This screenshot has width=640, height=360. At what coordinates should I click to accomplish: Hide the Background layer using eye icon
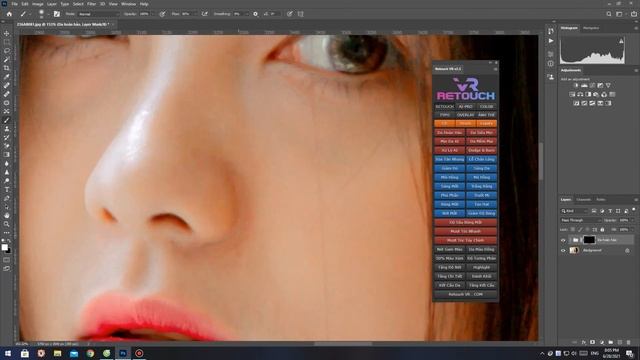[x=563, y=250]
